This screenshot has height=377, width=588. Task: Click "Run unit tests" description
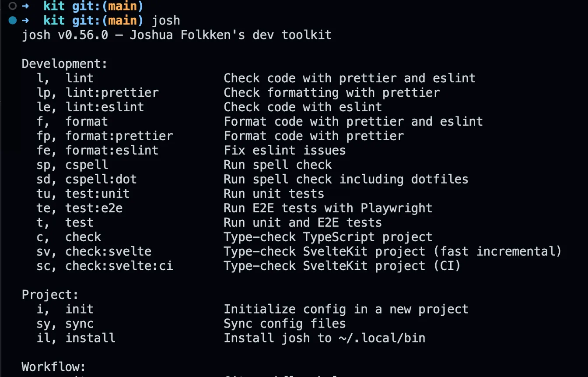tap(274, 194)
